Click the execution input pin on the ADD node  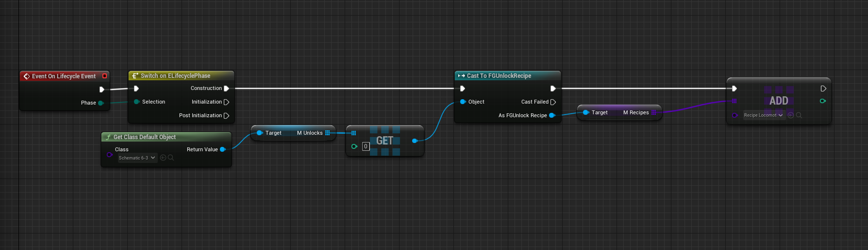(x=734, y=89)
